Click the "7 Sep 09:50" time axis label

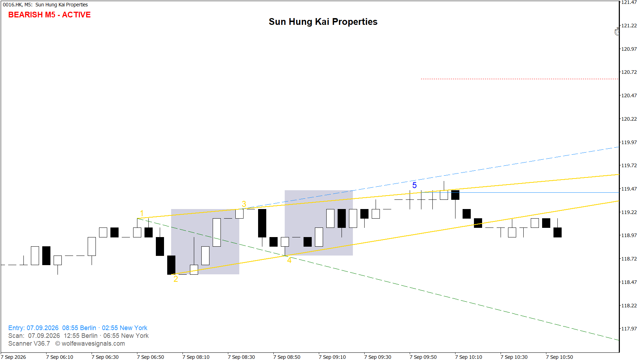tap(423, 357)
